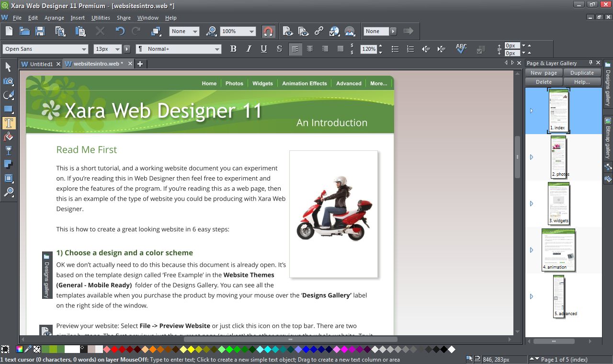The width and height of the screenshot is (613, 364).
Task: Set right text alignment
Action: click(325, 49)
